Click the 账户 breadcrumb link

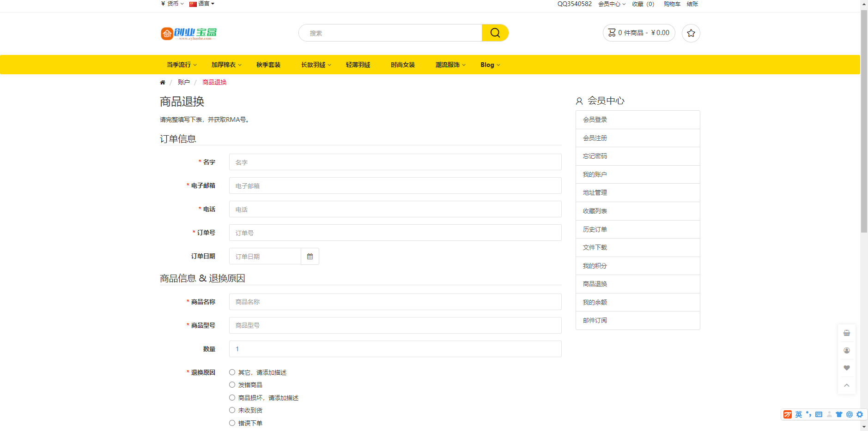click(x=184, y=82)
